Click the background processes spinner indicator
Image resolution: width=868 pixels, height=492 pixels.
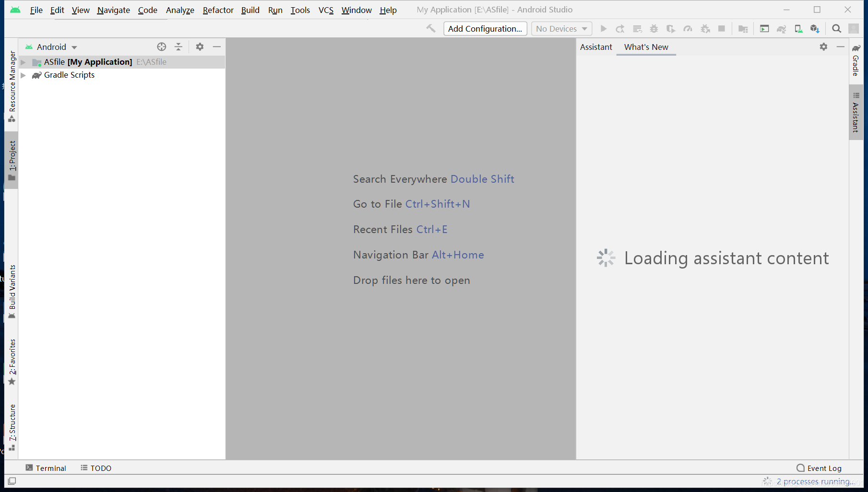click(x=767, y=481)
